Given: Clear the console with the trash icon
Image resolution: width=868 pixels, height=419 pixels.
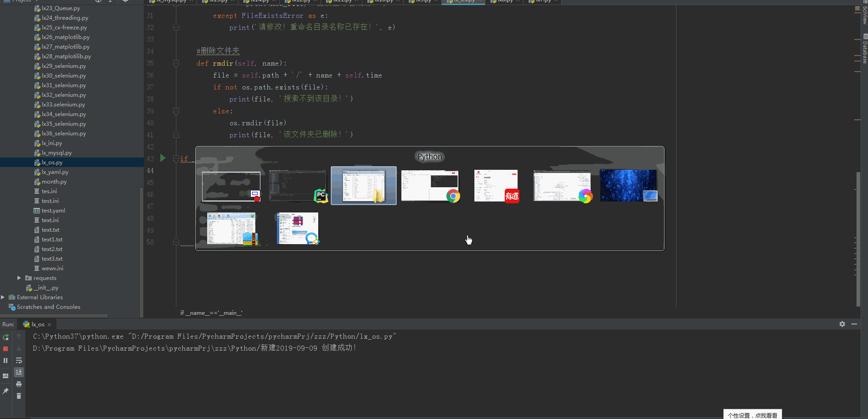Looking at the screenshot, I should pyautogui.click(x=19, y=396).
